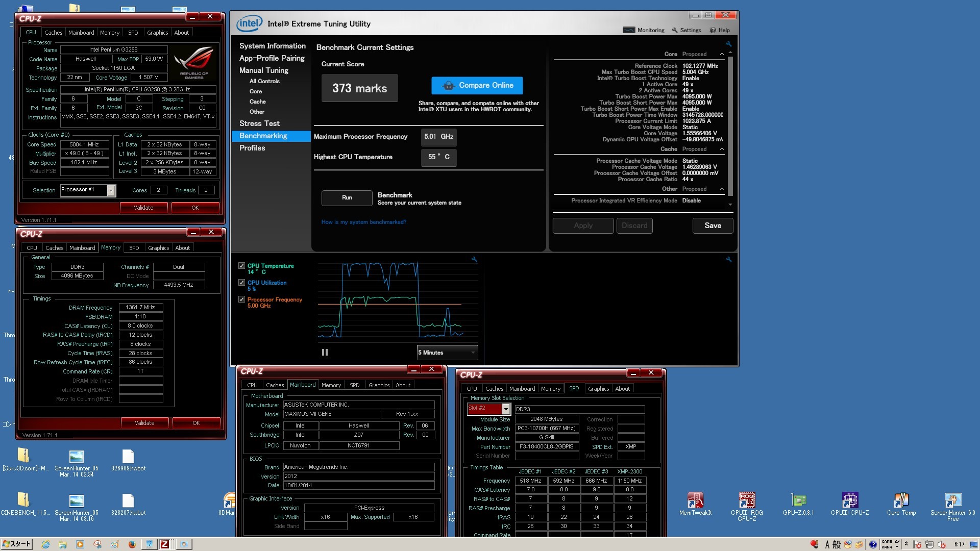Uncheck Processor Frequency monitor checkbox
Screen dimensions: 980x551
(241, 299)
